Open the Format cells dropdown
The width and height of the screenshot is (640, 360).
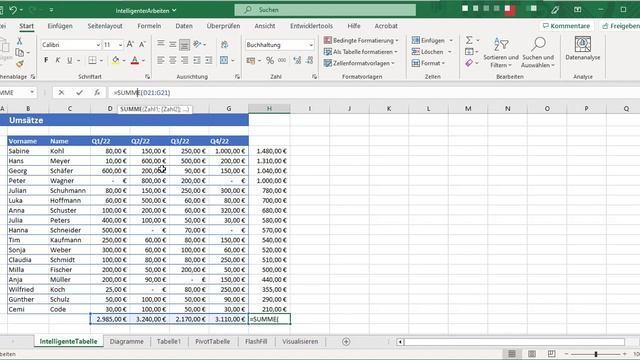[x=428, y=63]
